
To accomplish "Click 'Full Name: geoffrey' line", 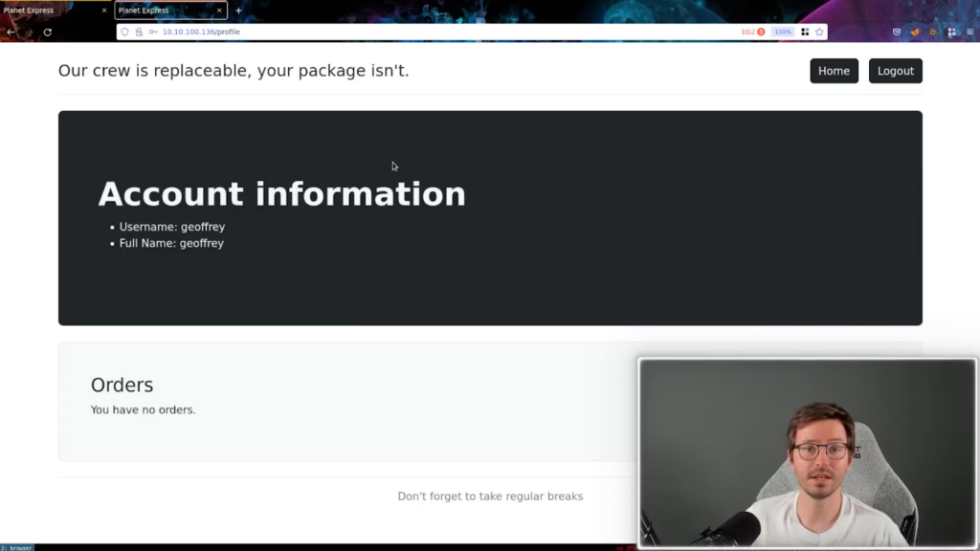I will click(x=171, y=243).
